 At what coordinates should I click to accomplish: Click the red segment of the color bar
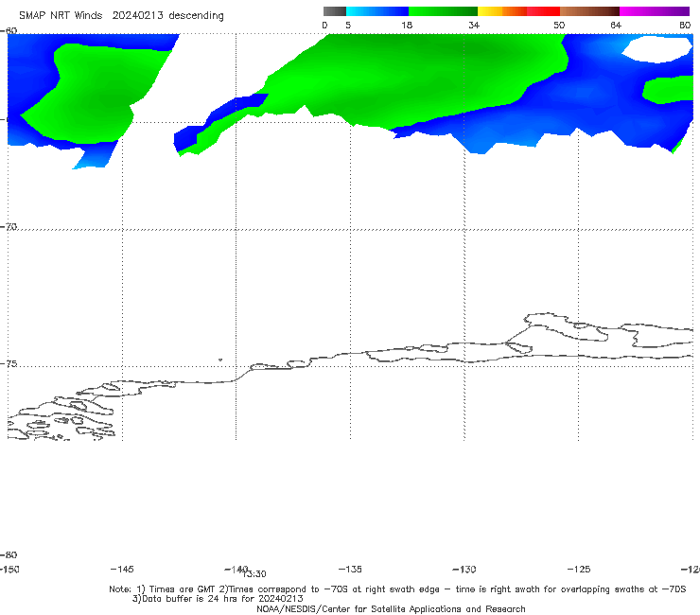[x=543, y=11]
